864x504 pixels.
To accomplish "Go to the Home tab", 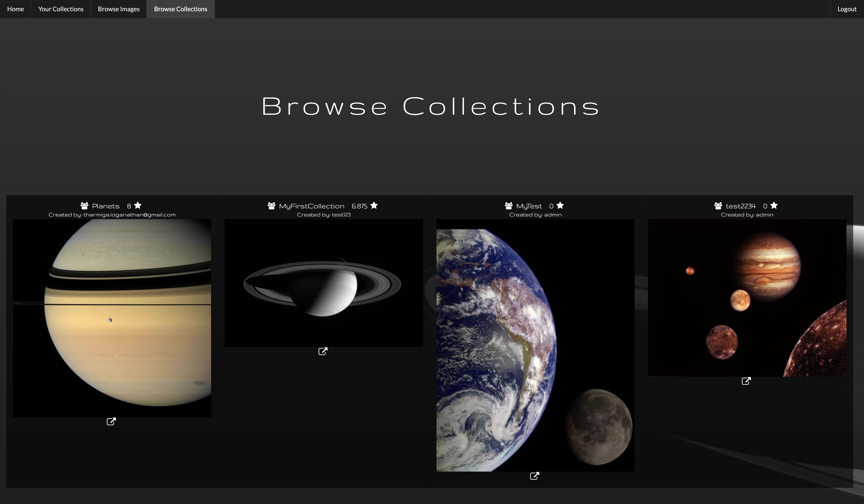I will (x=16, y=9).
